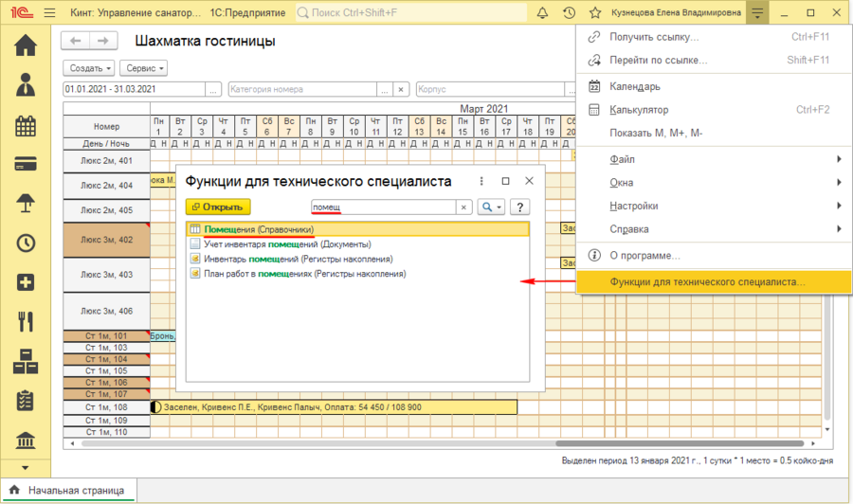Select Функции для технического специалиста menu item
The height and width of the screenshot is (504, 853).
(715, 282)
